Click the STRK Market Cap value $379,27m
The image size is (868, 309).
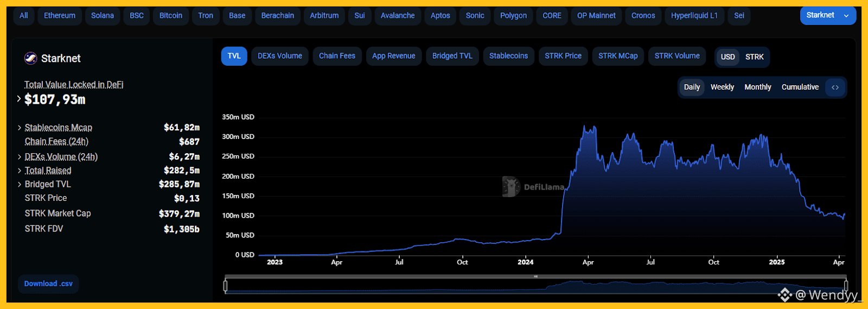pyautogui.click(x=179, y=214)
